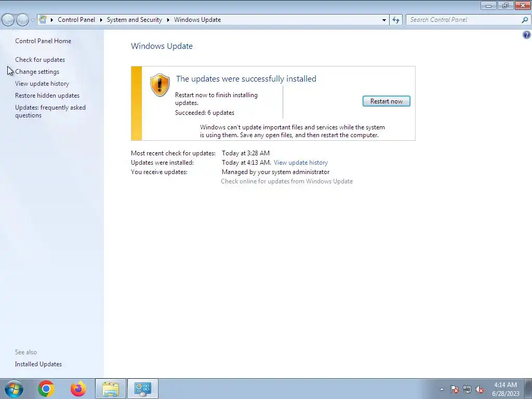Click Check online for updates from Windows Update
Screen dimensions: 532x399
(x=287, y=181)
